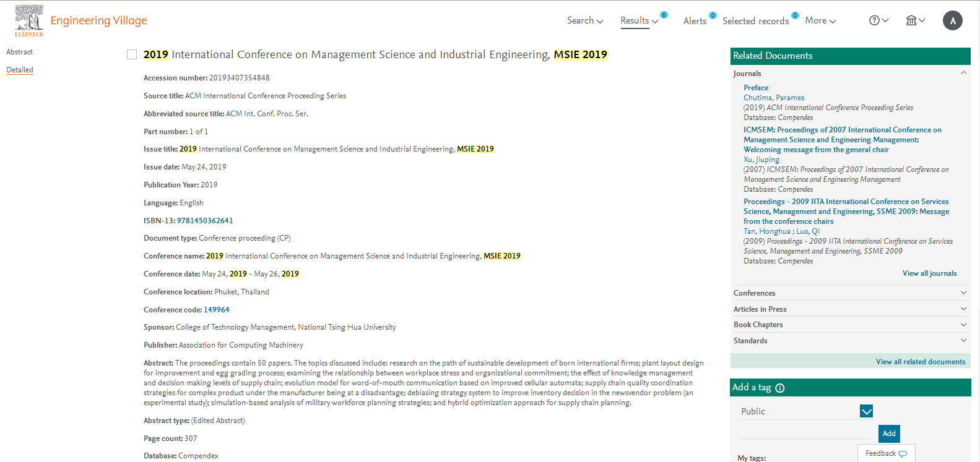Screen dimensions: 980x462
Task: Switch to the Abstract view
Action: point(19,52)
